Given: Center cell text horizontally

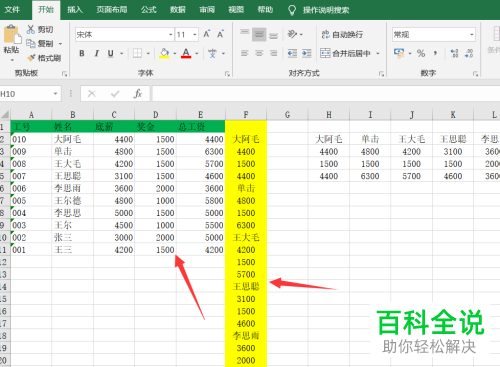Looking at the screenshot, I should [x=259, y=53].
